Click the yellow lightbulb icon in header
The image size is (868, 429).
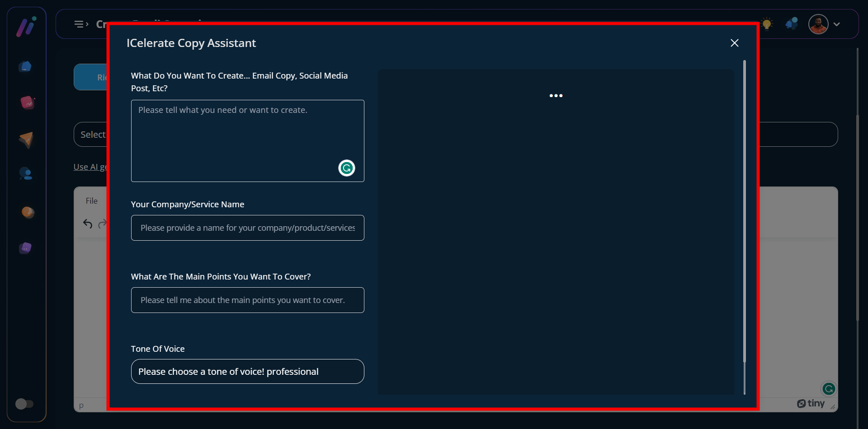click(x=767, y=24)
